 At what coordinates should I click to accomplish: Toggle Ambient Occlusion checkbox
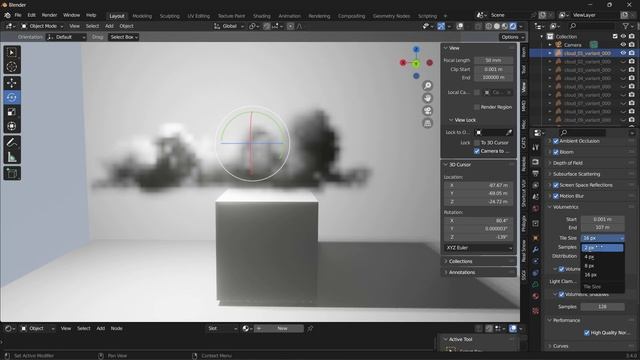pos(556,141)
